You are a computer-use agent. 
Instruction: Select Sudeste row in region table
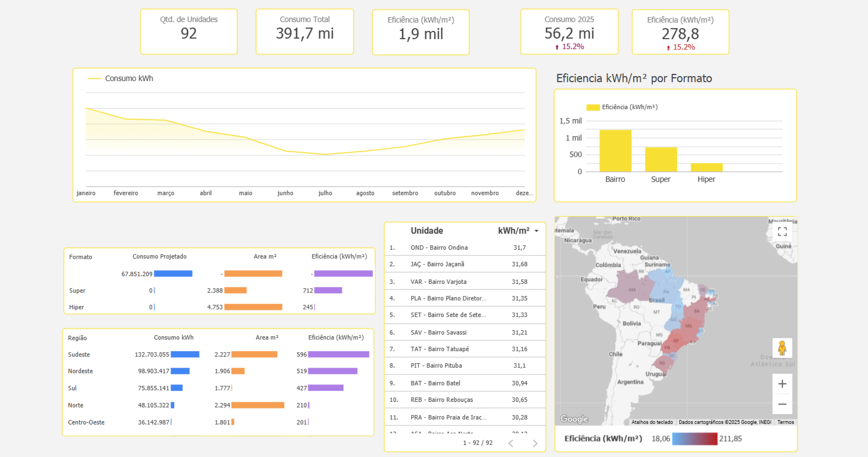pos(79,354)
